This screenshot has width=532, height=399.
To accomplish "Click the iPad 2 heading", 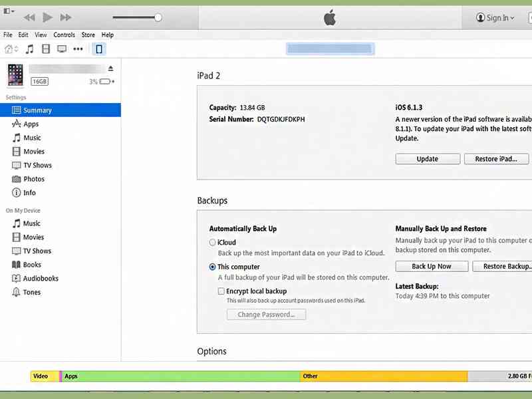I will coord(209,76).
